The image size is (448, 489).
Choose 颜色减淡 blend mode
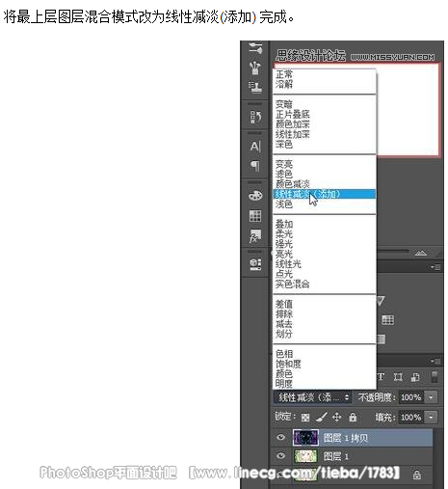(293, 184)
